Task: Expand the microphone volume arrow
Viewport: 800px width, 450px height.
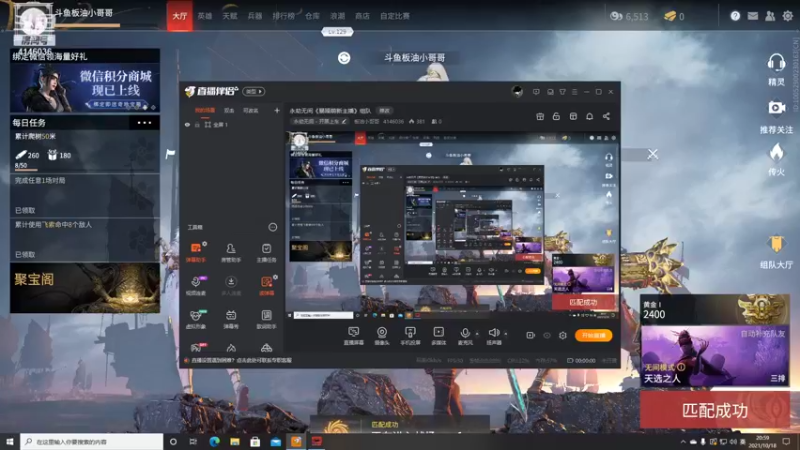Action: pos(477,334)
